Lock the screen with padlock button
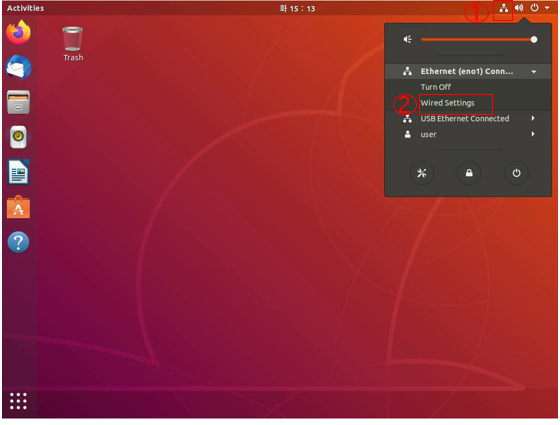560x425 pixels. tap(469, 173)
